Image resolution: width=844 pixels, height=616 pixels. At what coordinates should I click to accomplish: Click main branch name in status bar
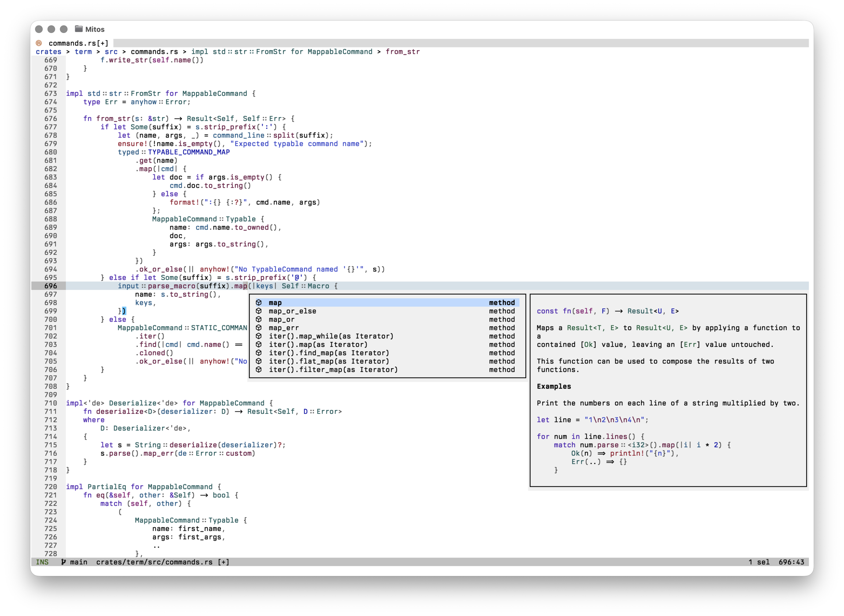pyautogui.click(x=79, y=562)
